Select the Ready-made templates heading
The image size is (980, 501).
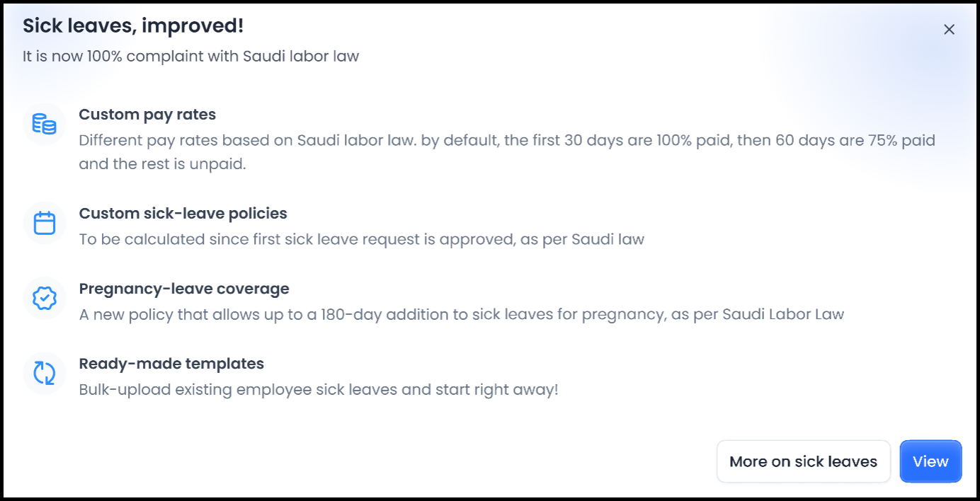(x=171, y=364)
